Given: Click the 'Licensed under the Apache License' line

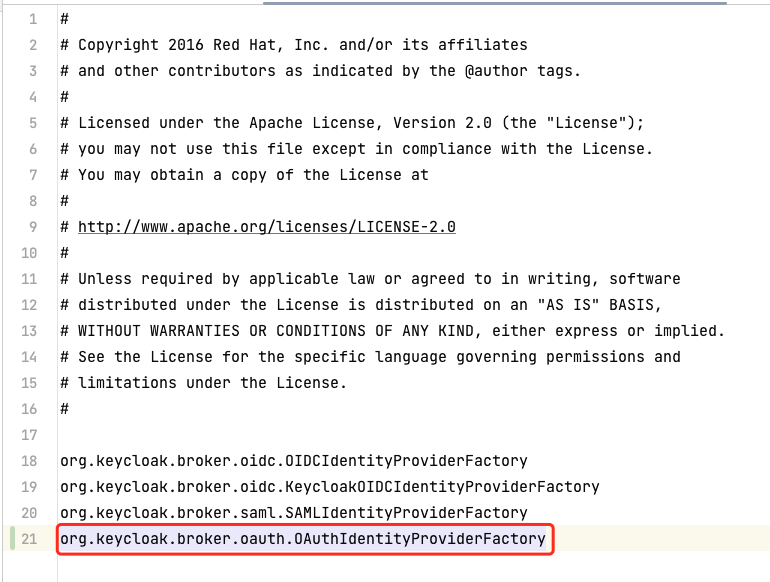Looking at the screenshot, I should (x=352, y=123).
